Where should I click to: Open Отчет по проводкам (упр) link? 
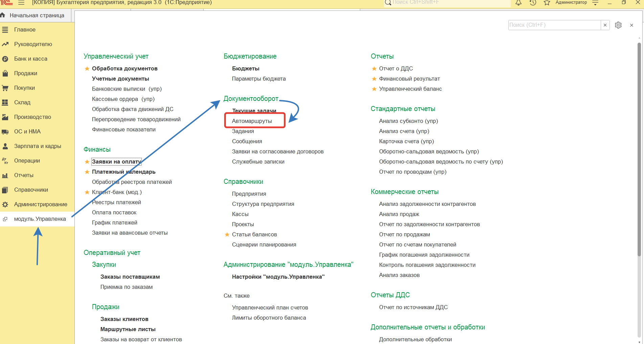click(413, 172)
